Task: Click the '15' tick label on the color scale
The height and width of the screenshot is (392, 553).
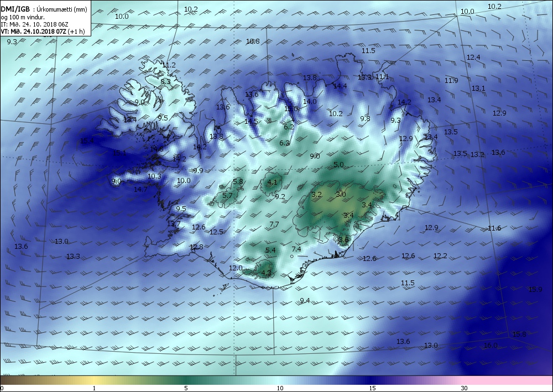Action: coord(372,388)
